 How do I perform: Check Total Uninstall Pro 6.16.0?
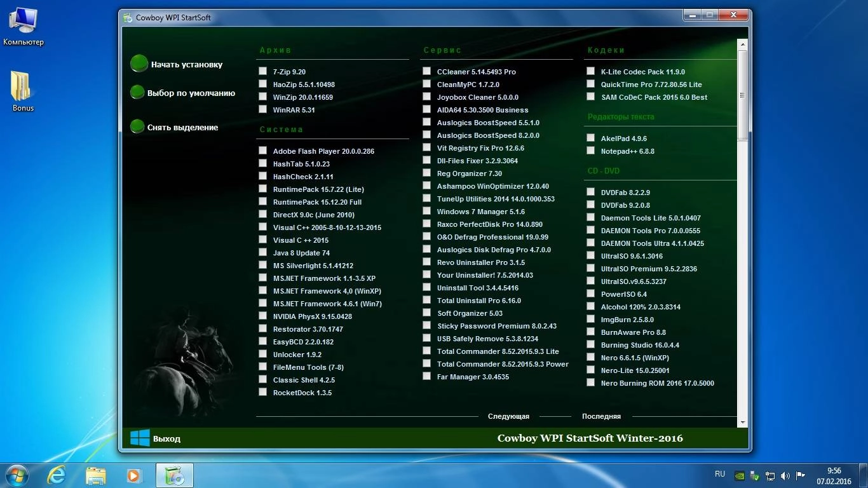pos(427,300)
